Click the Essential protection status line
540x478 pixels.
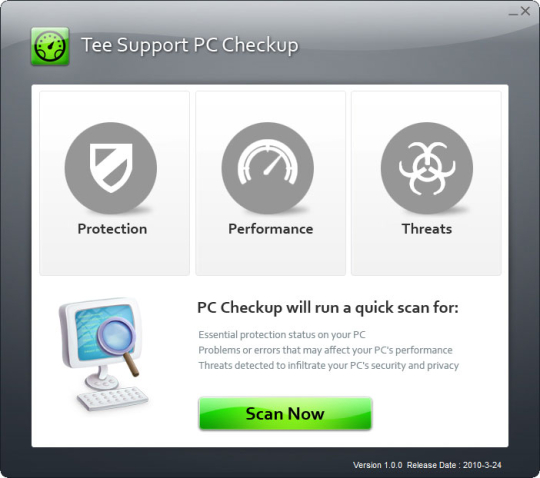282,335
